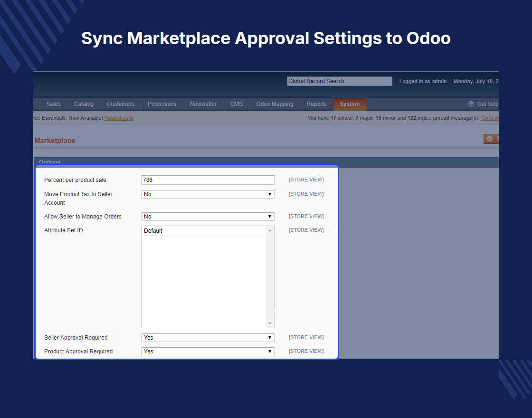Click [STORE VIEW] beside Seller Approval Required

[x=306, y=338]
